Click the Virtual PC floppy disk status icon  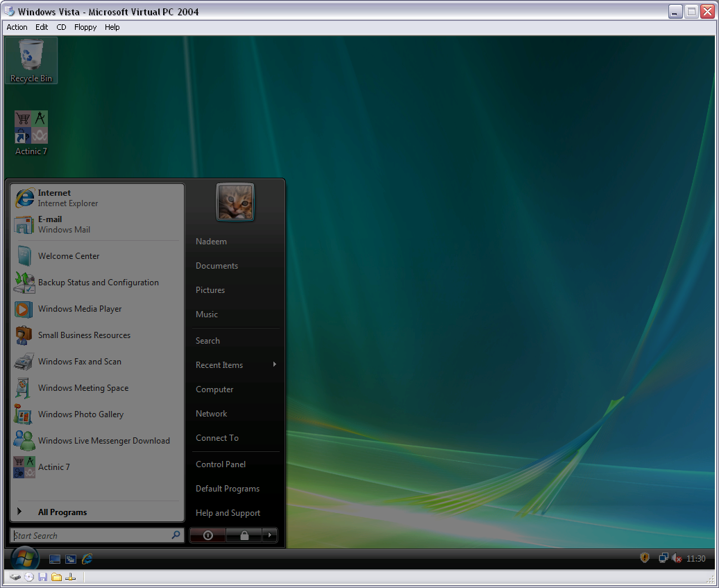click(42, 577)
